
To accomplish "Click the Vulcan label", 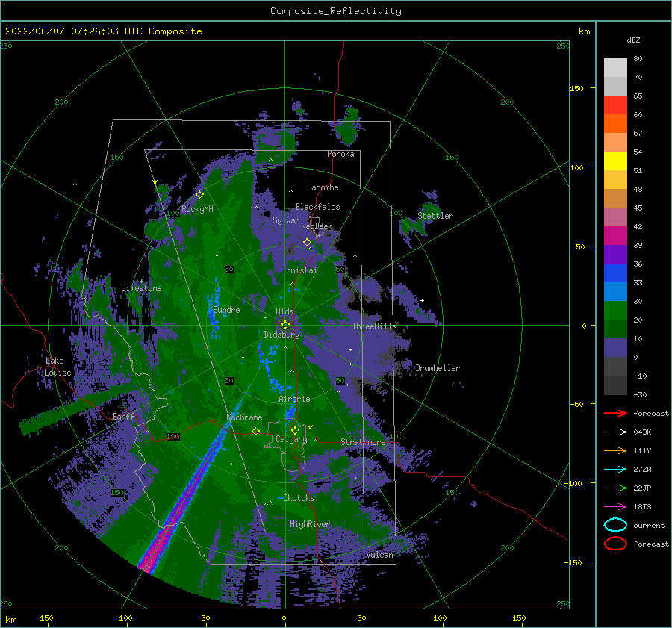I will [380, 555].
